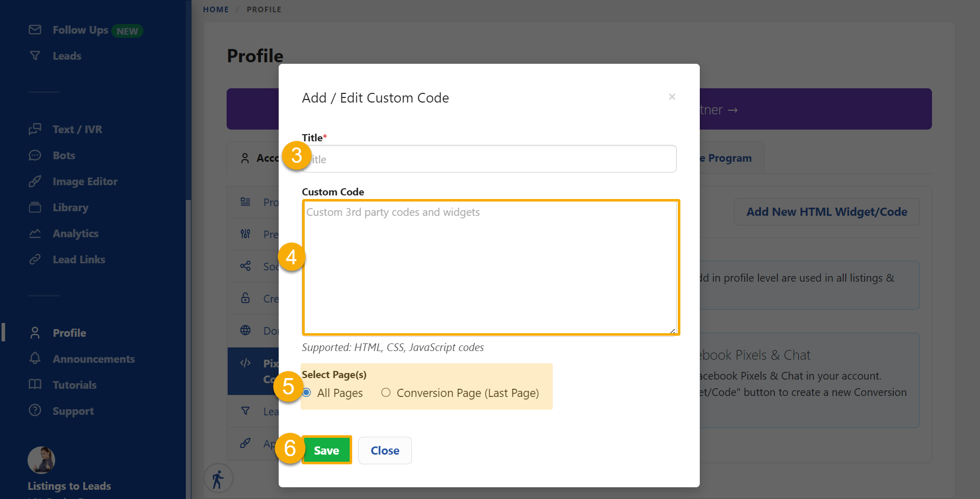980x499 pixels.
Task: Save the custom code
Action: (327, 450)
